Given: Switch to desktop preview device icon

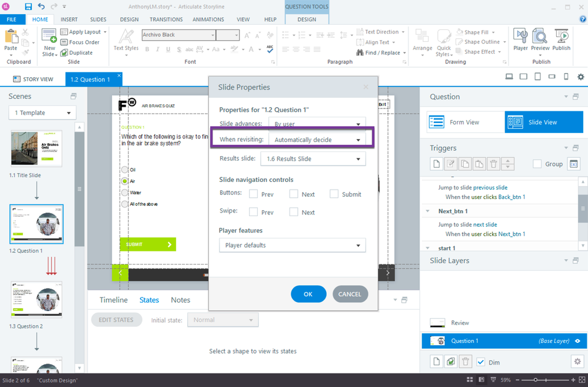Looking at the screenshot, I should click(509, 77).
